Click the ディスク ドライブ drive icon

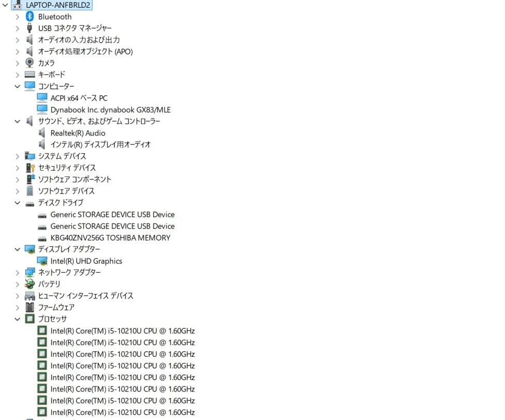pos(29,203)
